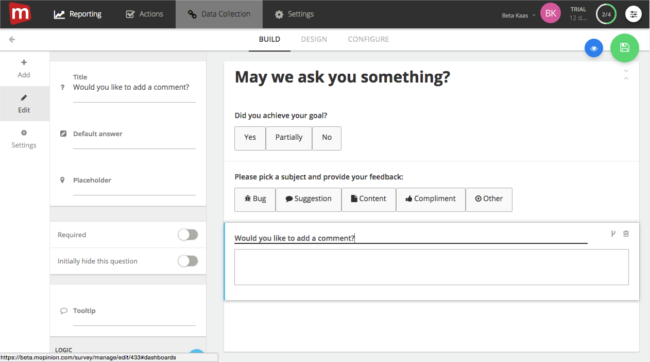The width and height of the screenshot is (650, 362).
Task: Select the Yes answer button
Action: (250, 138)
